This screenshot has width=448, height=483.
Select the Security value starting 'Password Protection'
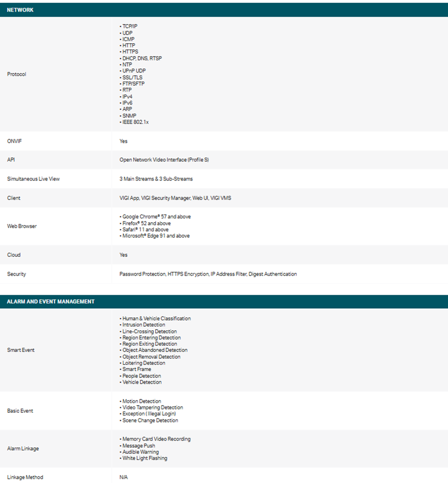[208, 274]
